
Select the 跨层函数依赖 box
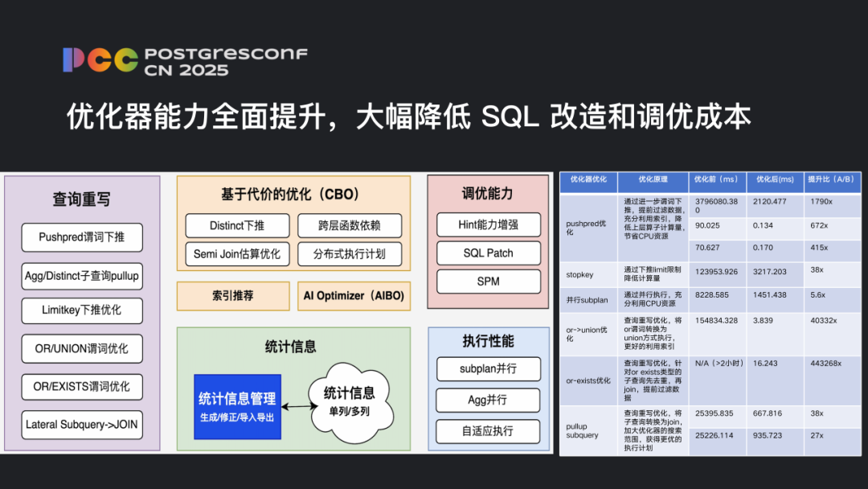(x=350, y=225)
